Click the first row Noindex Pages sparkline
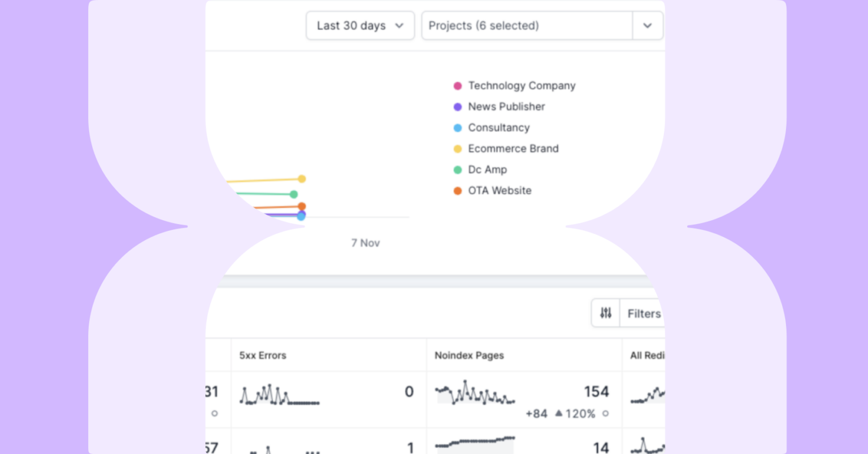The width and height of the screenshot is (868, 454). pyautogui.click(x=475, y=393)
